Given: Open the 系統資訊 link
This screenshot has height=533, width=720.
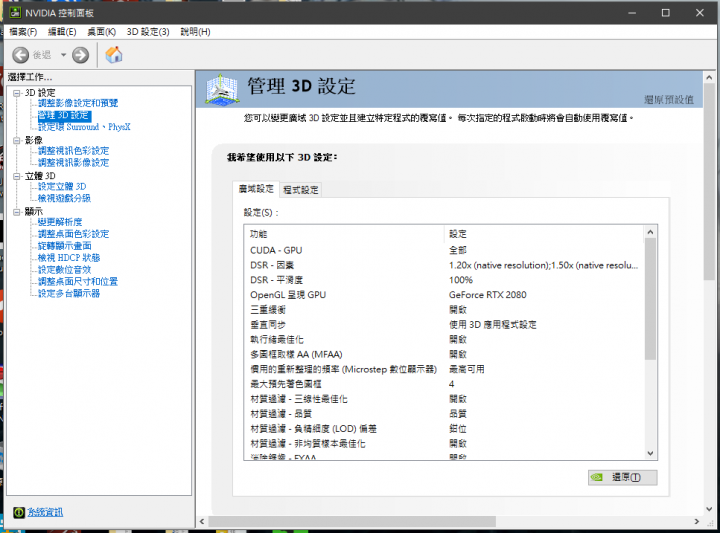Looking at the screenshot, I should (45, 512).
